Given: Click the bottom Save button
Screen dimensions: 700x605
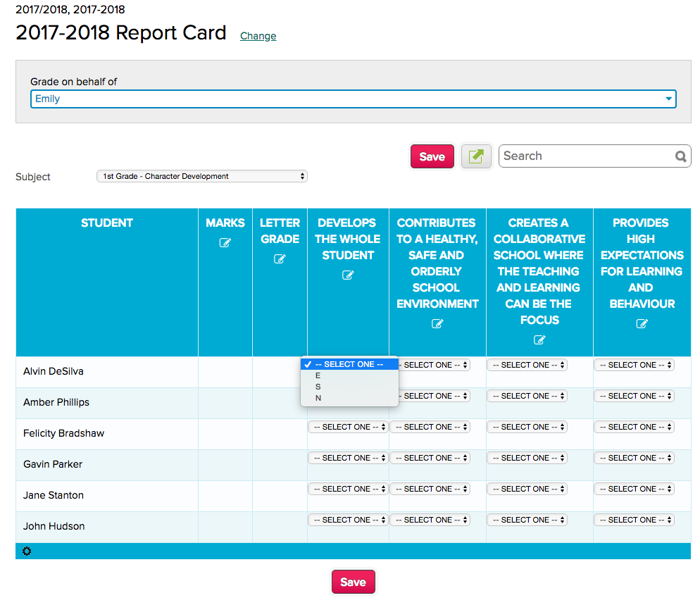Looking at the screenshot, I should point(353,582).
